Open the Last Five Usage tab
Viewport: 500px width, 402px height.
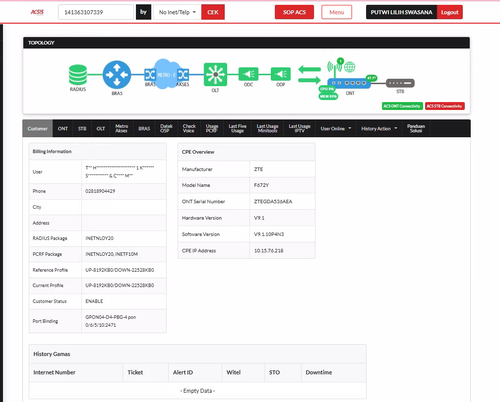click(x=237, y=129)
